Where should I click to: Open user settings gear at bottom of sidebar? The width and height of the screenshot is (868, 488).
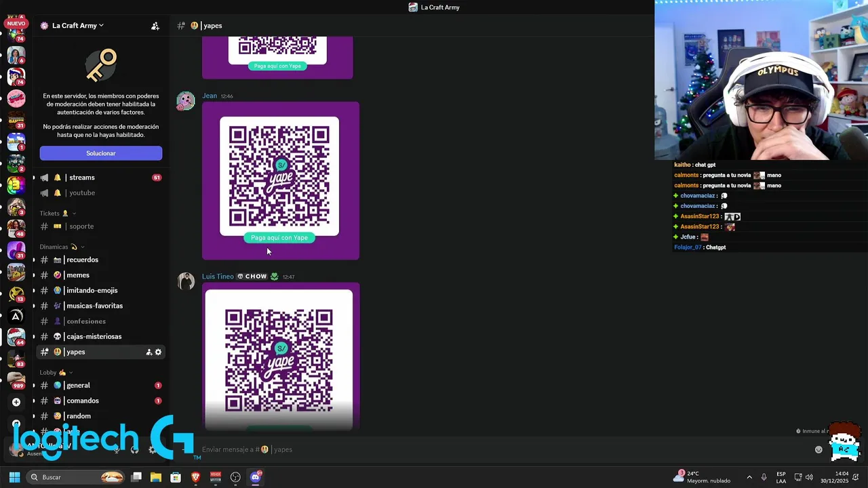[152, 449]
